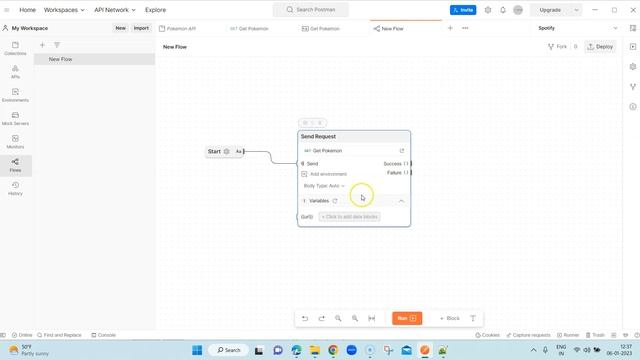Open the Mock Servers sidebar section

pos(16,118)
